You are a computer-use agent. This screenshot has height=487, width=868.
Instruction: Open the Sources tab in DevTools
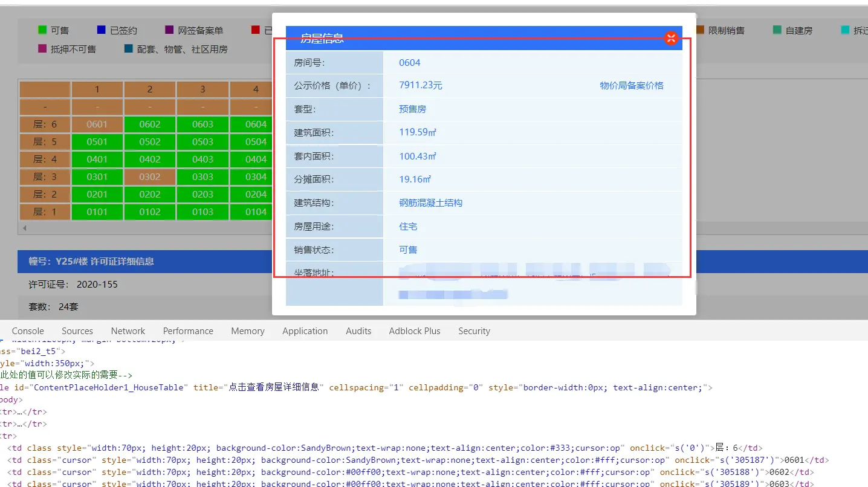(77, 331)
